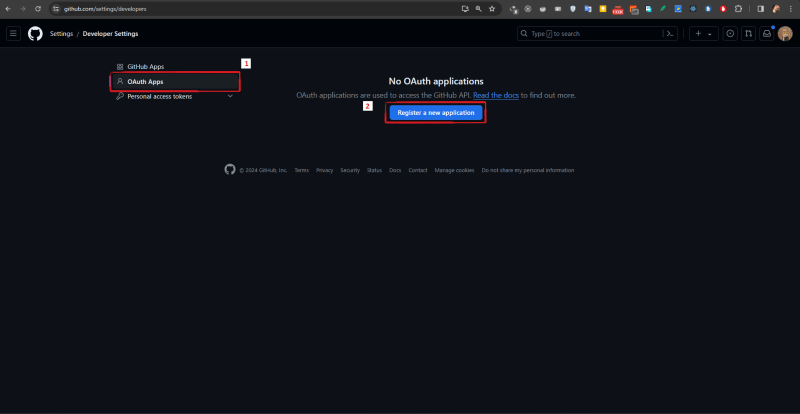
Task: Expand the Personal access tokens chevron
Action: click(230, 96)
